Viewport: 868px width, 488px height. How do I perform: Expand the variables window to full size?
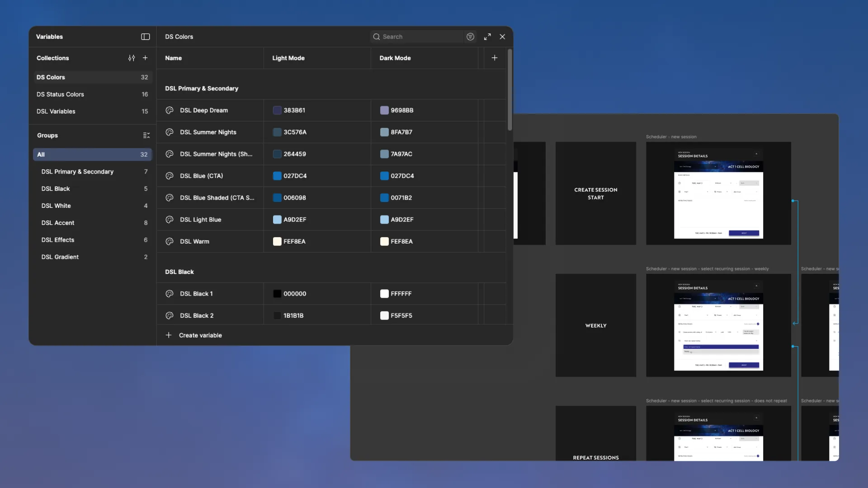coord(487,37)
